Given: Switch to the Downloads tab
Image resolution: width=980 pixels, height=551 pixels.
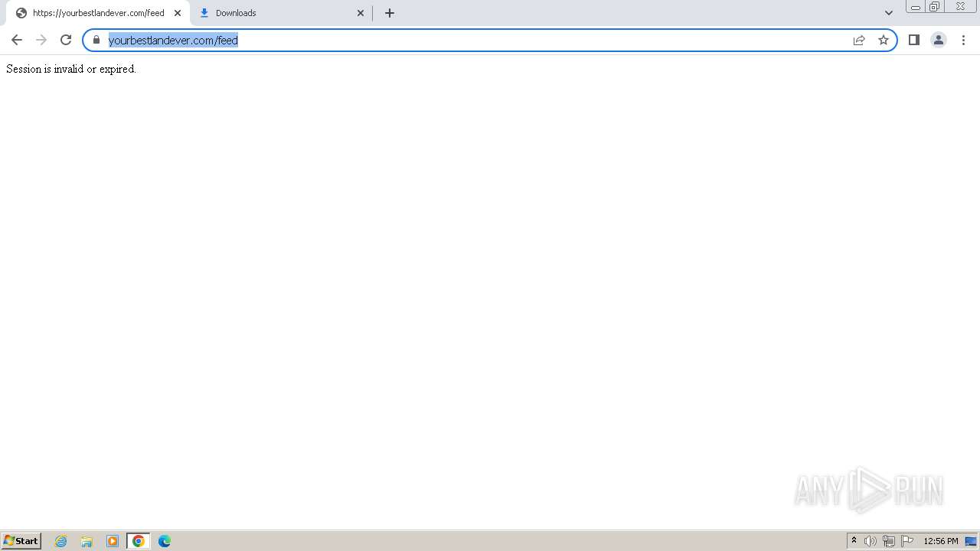Looking at the screenshot, I should [x=282, y=13].
